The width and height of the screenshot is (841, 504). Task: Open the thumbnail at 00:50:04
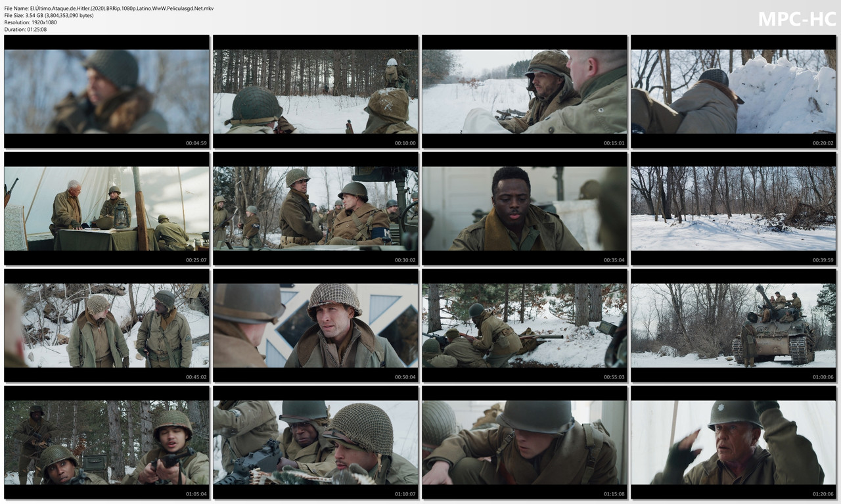pyautogui.click(x=315, y=325)
